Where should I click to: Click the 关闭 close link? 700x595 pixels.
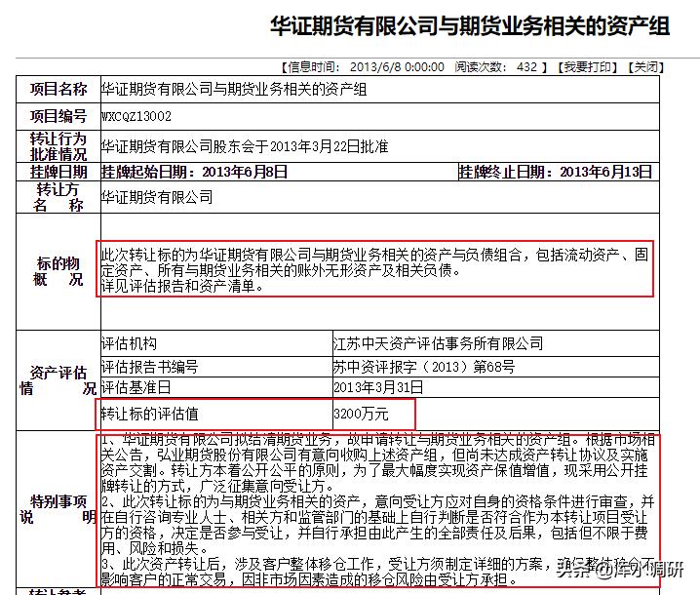(646, 67)
